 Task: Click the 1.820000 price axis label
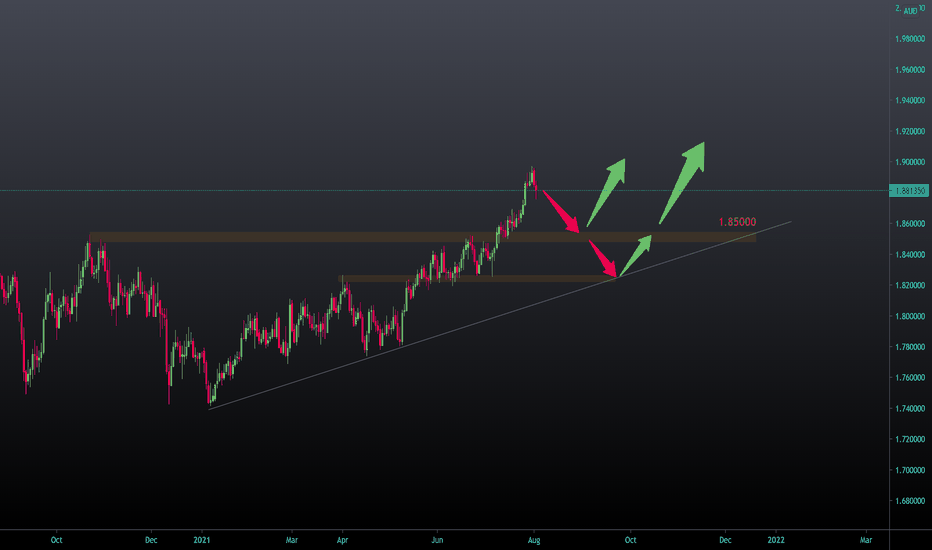coord(910,285)
